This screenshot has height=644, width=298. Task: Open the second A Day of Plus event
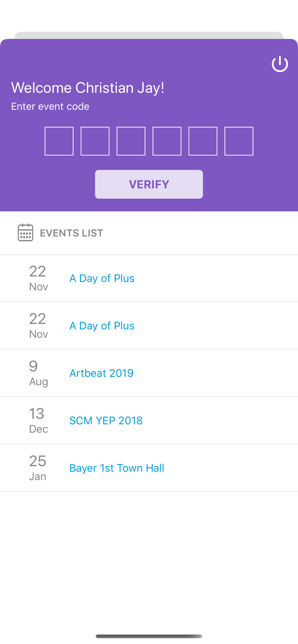pos(102,325)
